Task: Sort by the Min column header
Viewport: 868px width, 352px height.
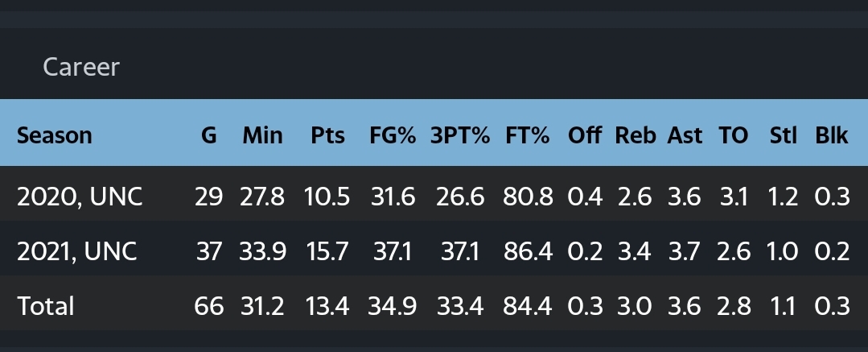Action: (x=262, y=135)
